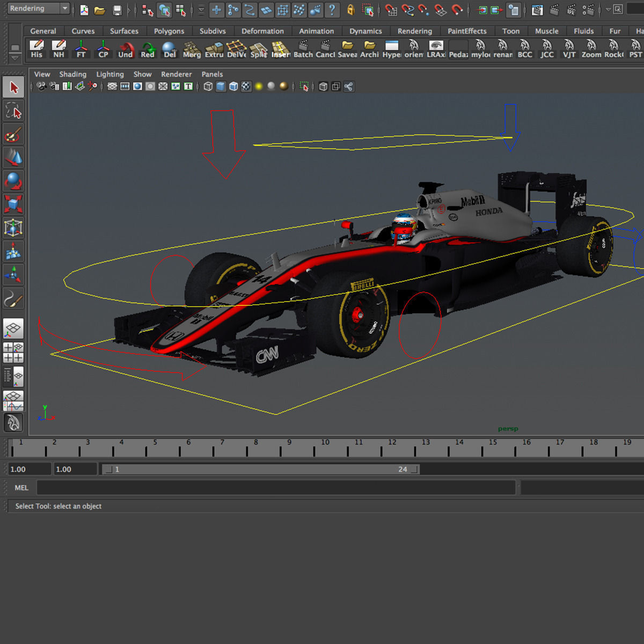The width and height of the screenshot is (644, 644).
Task: Click the time range slider bar
Action: (x=260, y=469)
